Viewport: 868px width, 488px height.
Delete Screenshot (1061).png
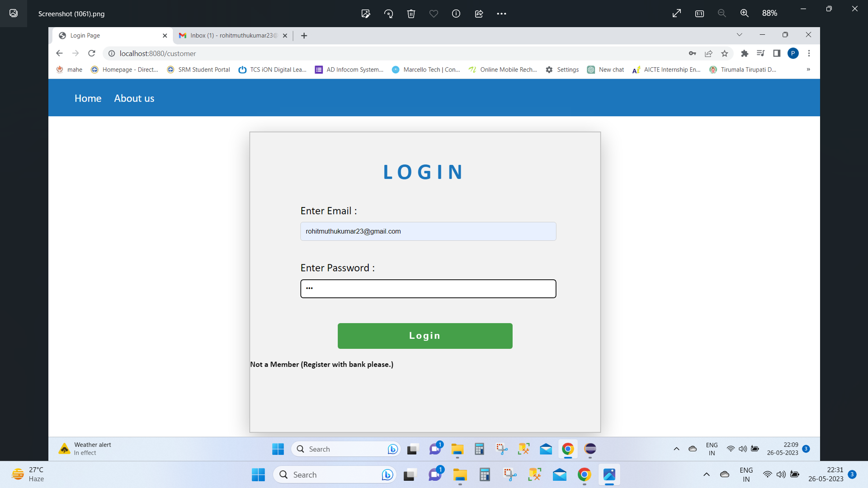(411, 14)
